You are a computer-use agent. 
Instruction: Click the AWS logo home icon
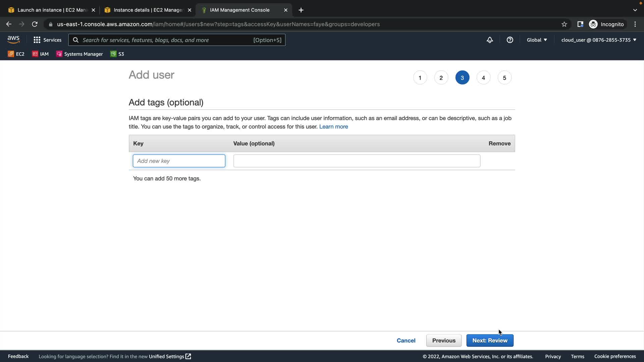pyautogui.click(x=13, y=40)
